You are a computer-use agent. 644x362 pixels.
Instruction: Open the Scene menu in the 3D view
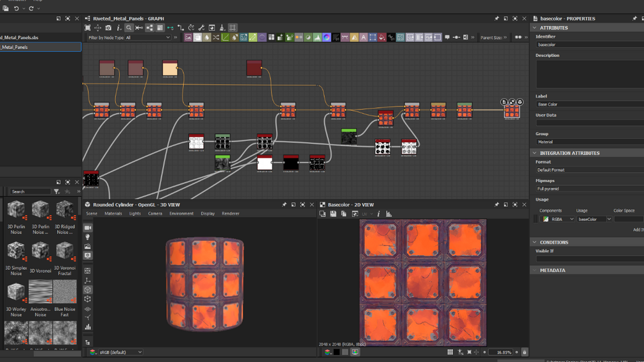pyautogui.click(x=92, y=213)
